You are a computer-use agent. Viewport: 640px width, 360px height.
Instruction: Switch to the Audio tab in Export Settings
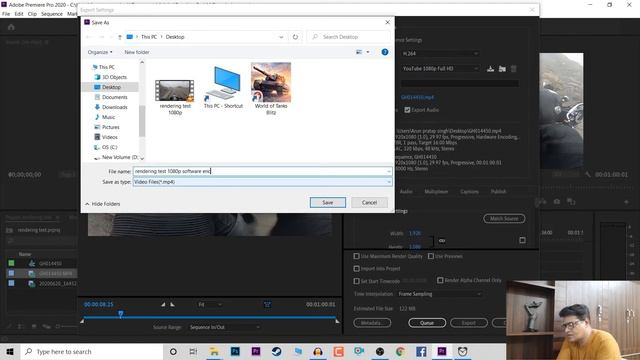[x=406, y=191]
